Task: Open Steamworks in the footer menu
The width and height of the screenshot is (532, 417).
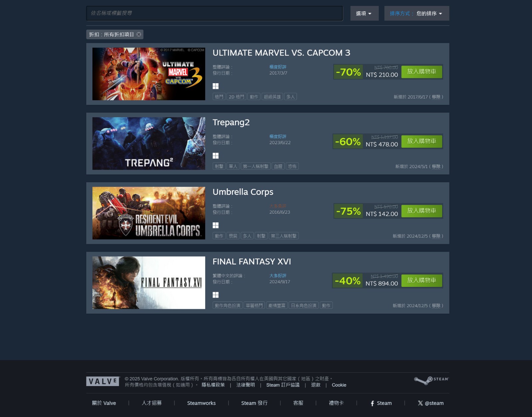Action: [x=201, y=403]
